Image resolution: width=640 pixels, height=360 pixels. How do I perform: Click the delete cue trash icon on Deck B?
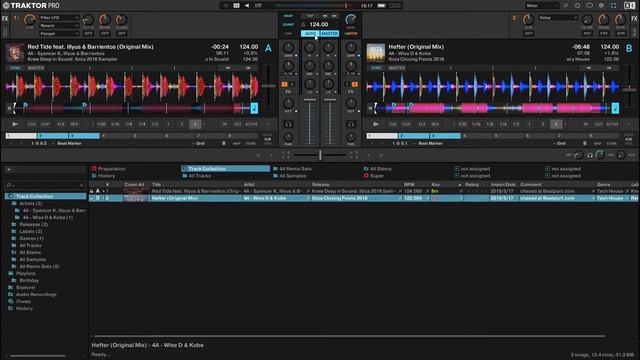(584, 143)
